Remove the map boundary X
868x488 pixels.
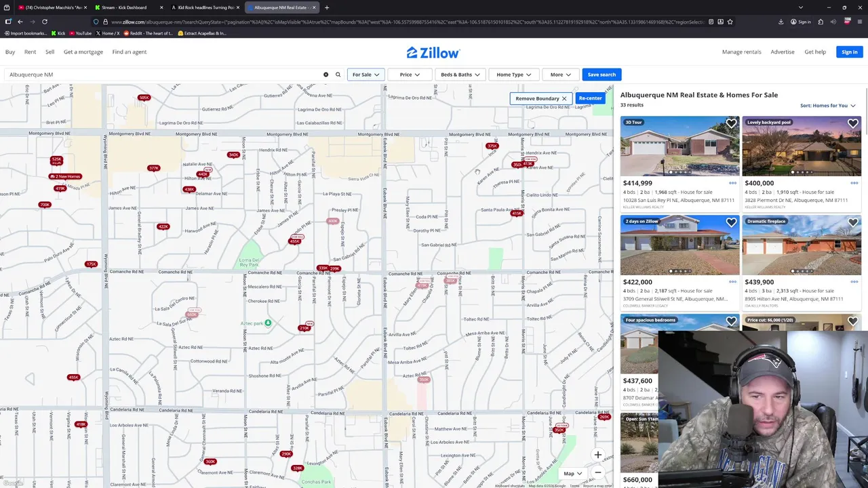point(564,98)
